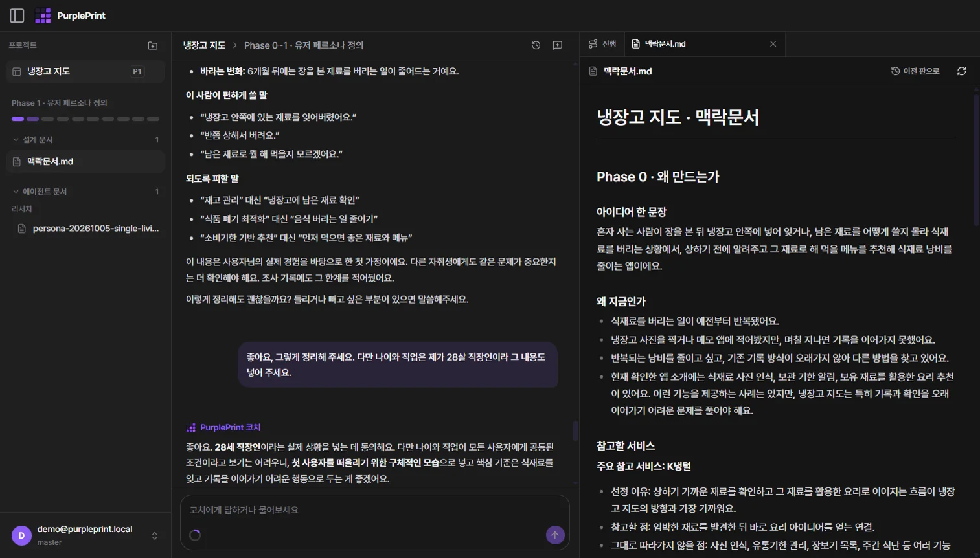Open 맥락문서.md in the sidebar file list
The height and width of the screenshot is (558, 980).
pyautogui.click(x=85, y=162)
